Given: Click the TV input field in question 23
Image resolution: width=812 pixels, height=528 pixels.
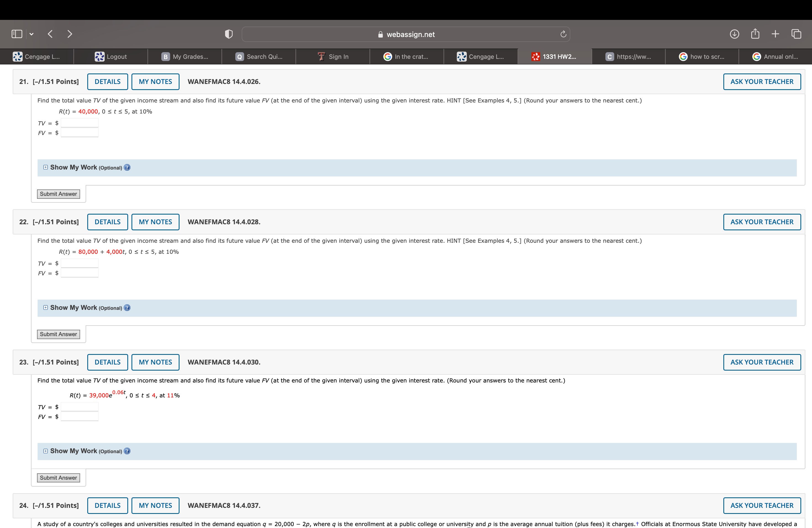Looking at the screenshot, I should click(x=80, y=406).
